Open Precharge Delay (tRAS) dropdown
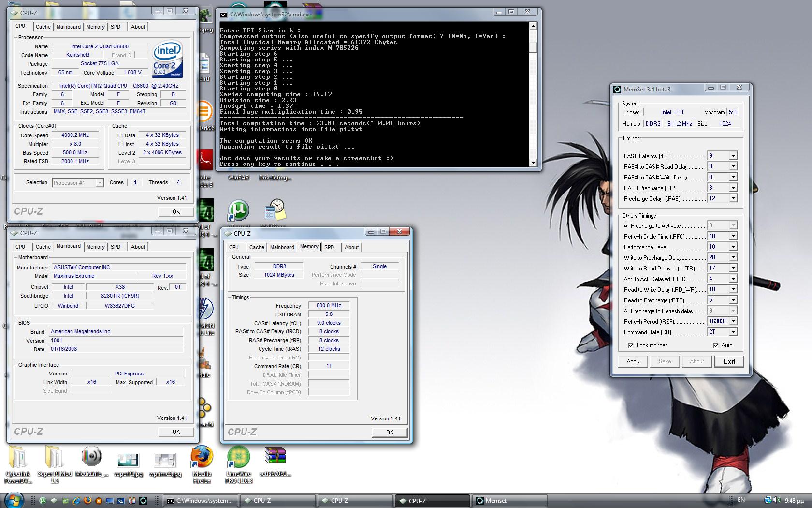Image resolution: width=812 pixels, height=508 pixels. pos(733,198)
